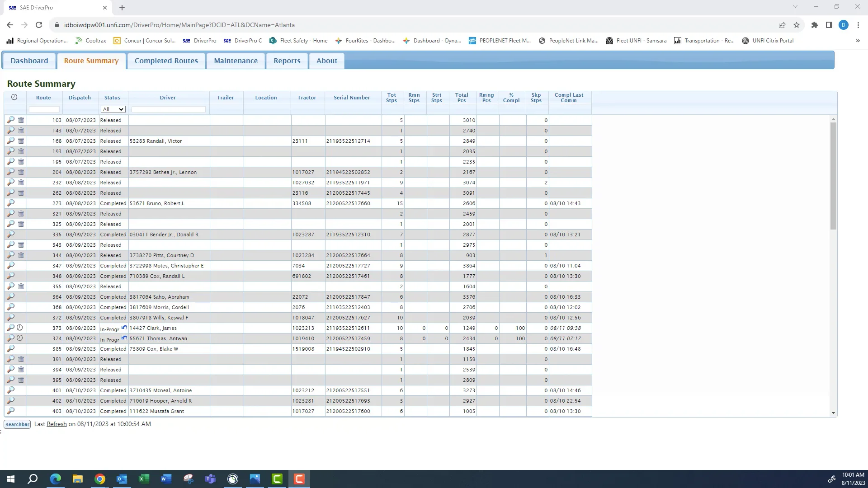Click trash icon for route 344

tap(21, 255)
